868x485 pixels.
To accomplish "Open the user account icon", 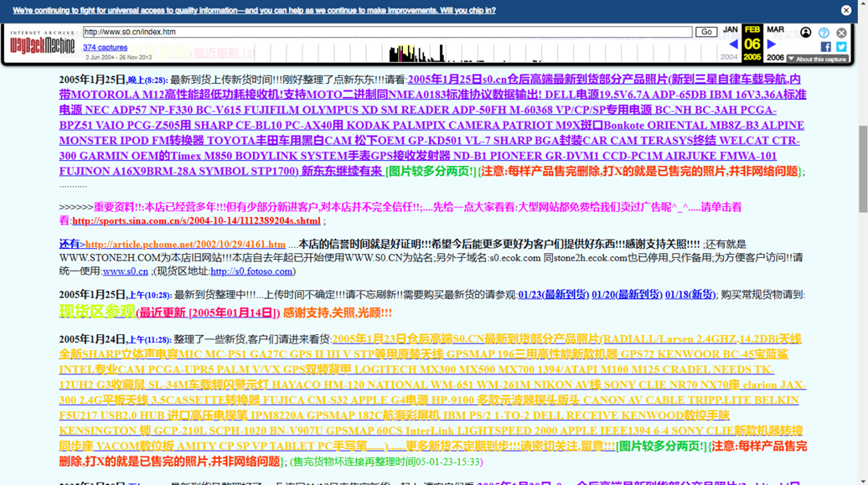I will 805,33.
